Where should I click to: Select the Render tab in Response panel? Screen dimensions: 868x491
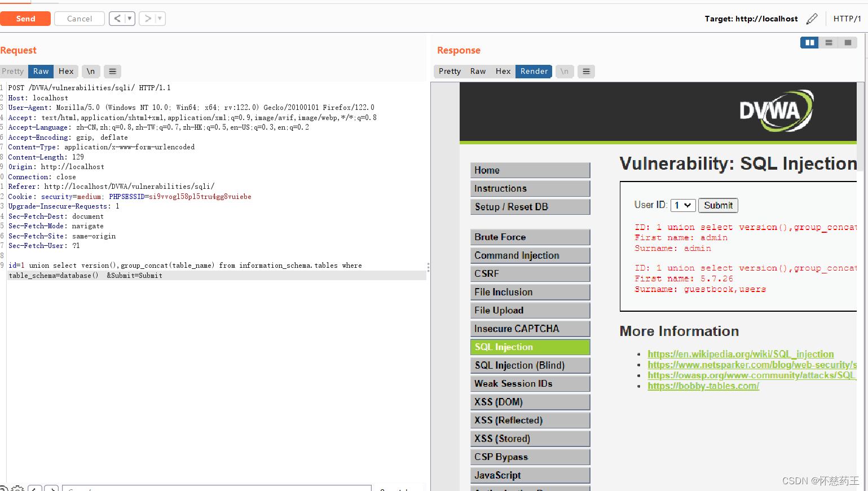(534, 71)
